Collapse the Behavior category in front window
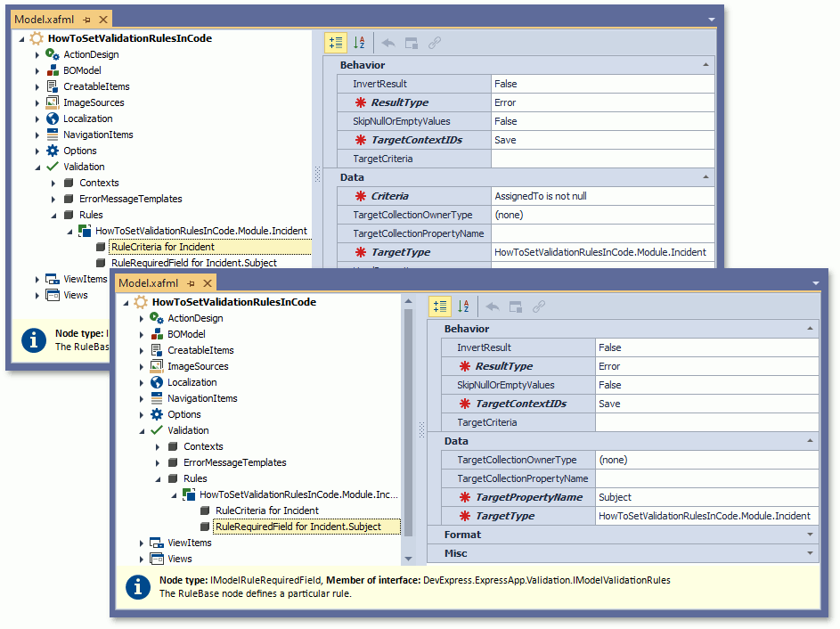The image size is (840, 629). click(810, 329)
